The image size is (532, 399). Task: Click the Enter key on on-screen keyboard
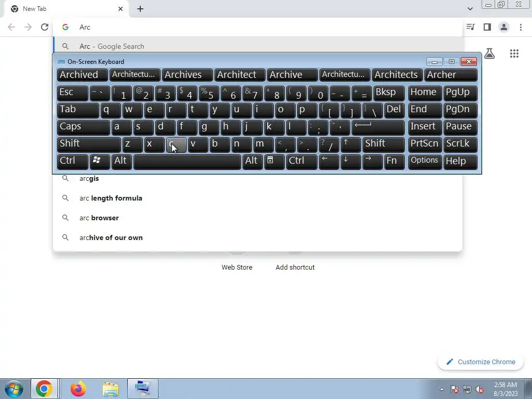point(378,127)
